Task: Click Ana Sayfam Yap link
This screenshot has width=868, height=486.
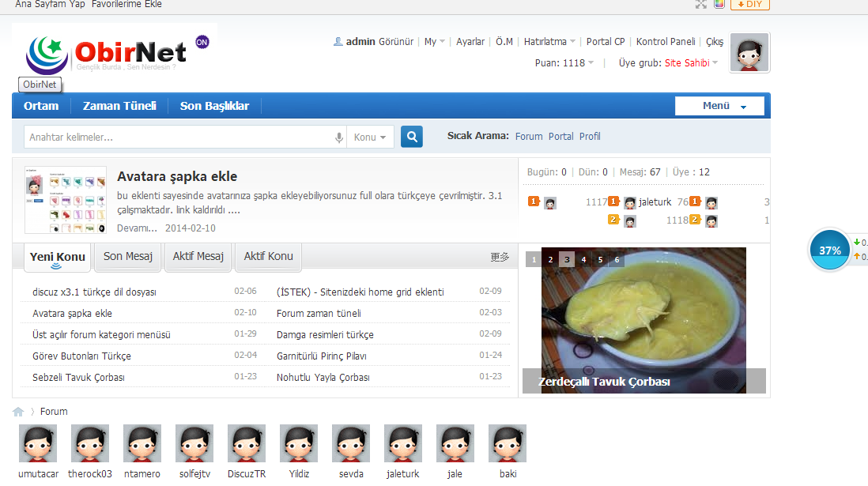Action: tap(50, 5)
